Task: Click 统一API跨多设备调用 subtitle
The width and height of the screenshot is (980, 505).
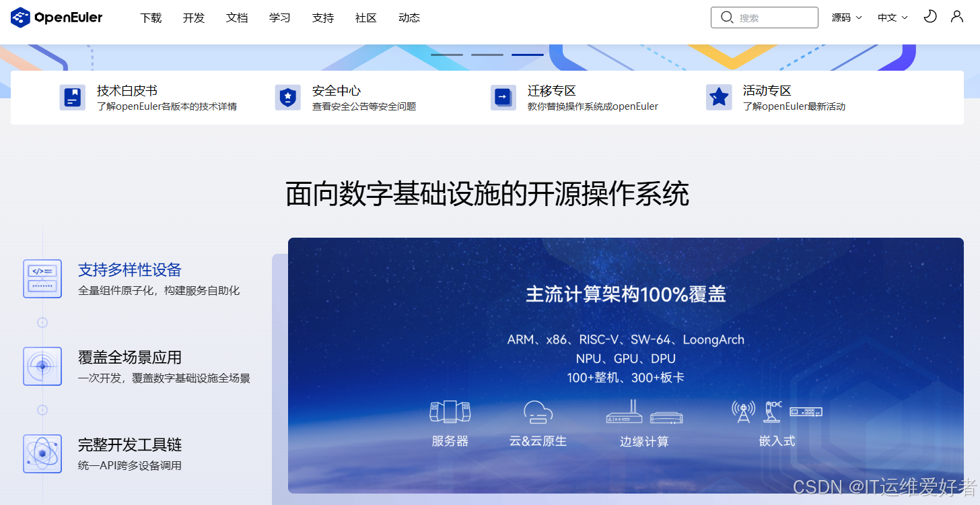Action: (130, 466)
